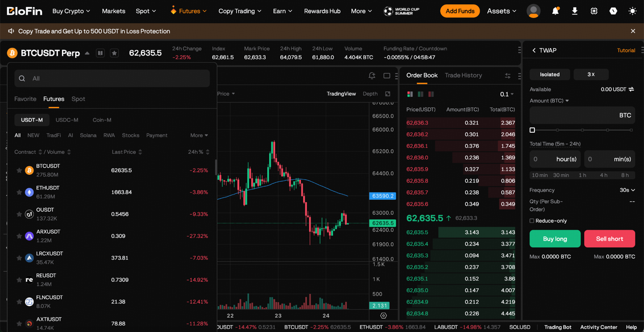Open the Earn dropdown menu
Image resolution: width=644 pixels, height=332 pixels.
[283, 11]
